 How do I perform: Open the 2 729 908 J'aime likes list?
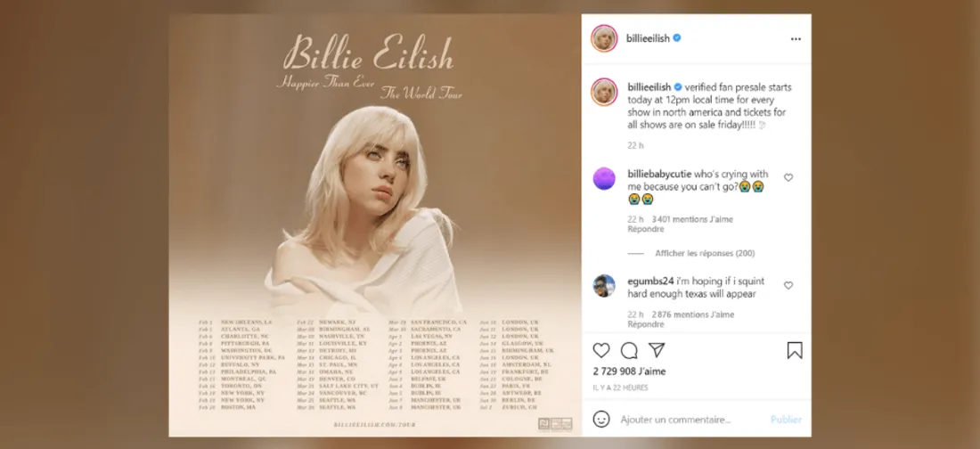tap(629, 371)
